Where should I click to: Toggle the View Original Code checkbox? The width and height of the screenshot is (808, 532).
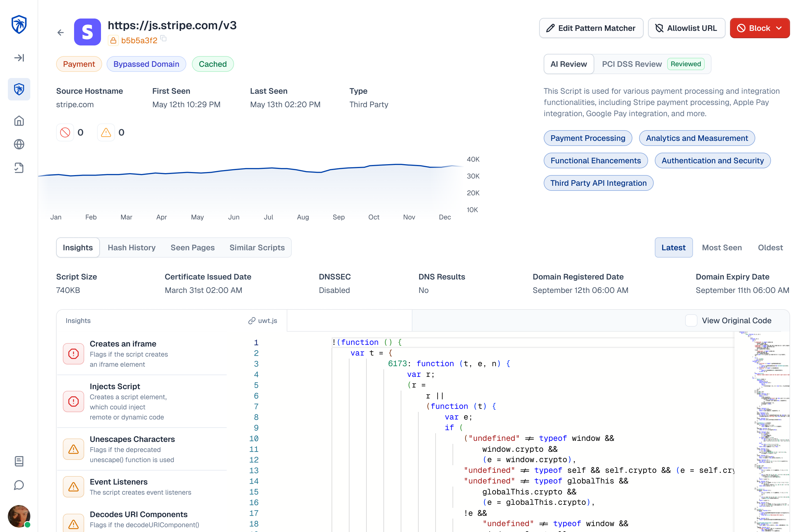tap(691, 320)
